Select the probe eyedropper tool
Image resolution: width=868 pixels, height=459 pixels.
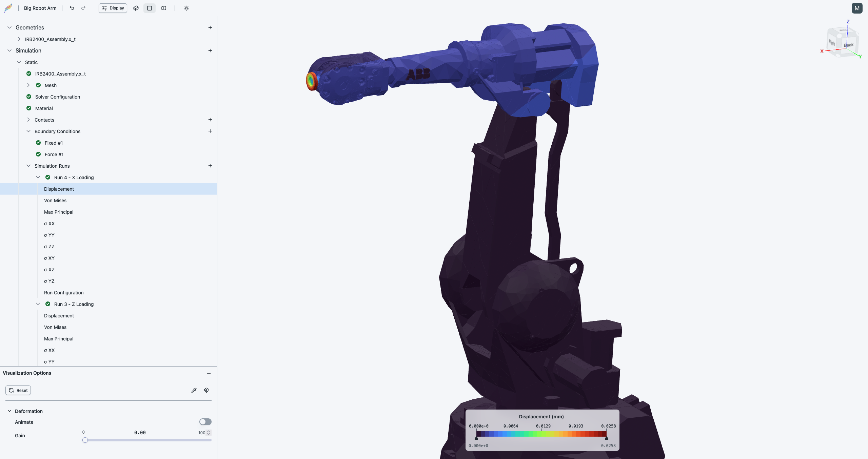tap(194, 390)
